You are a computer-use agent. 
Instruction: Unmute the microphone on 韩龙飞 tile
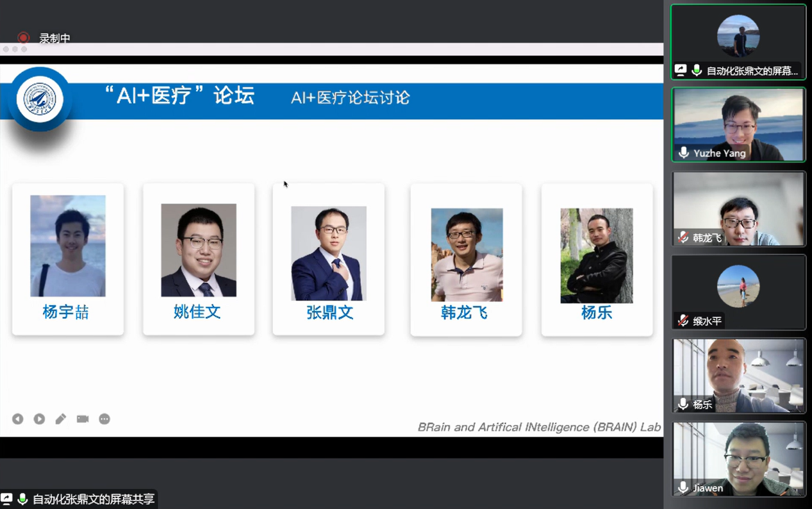point(684,238)
